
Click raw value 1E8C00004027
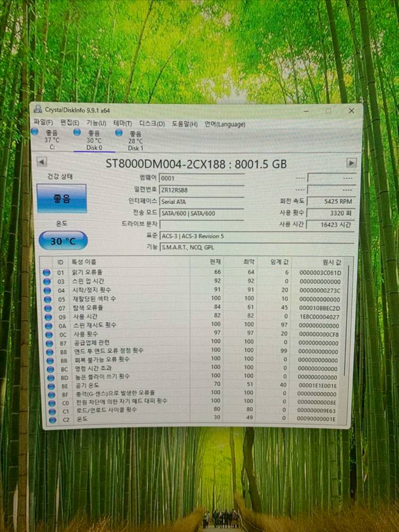[x=319, y=317]
